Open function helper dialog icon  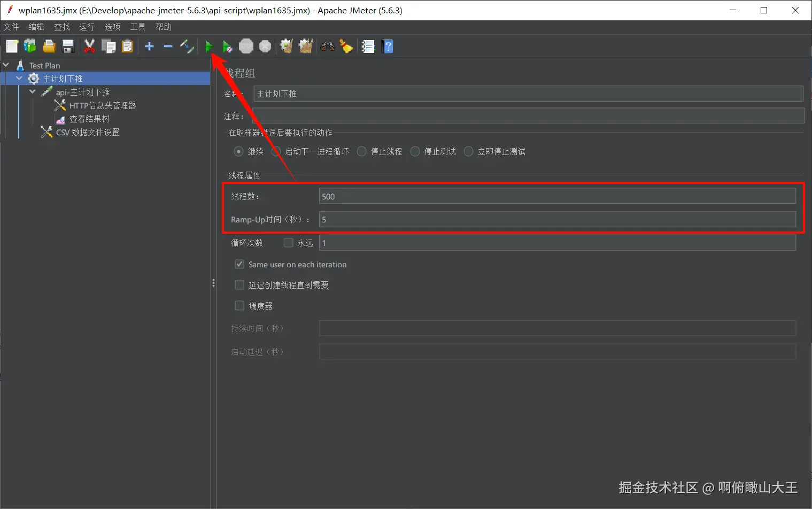pos(368,47)
